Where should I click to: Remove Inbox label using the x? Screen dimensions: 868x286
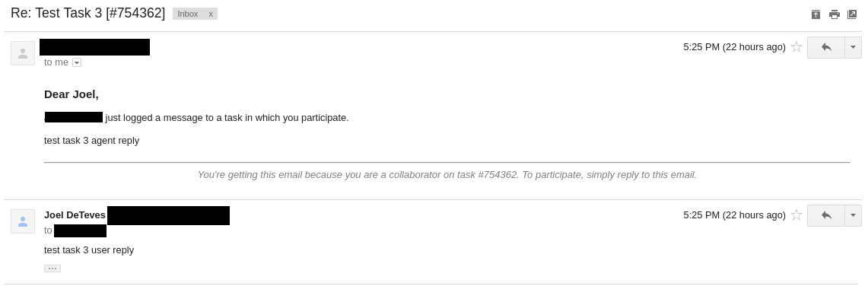coord(211,14)
